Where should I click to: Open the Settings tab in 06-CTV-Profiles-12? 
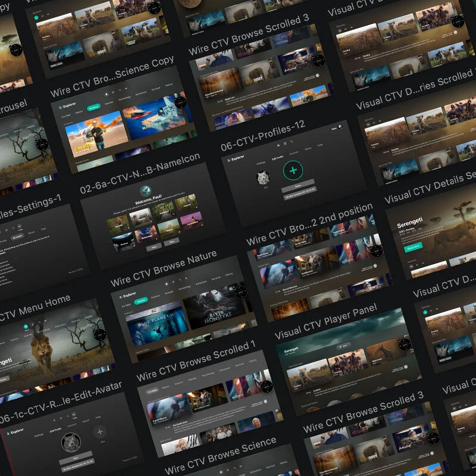pos(261,163)
